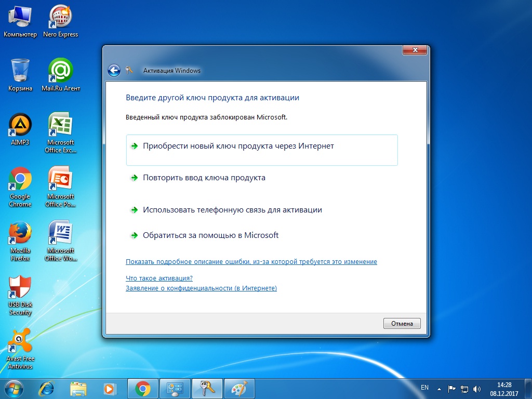The height and width of the screenshot is (399, 532).
Task: Select the Mail.Ru Агент desktop shortcut
Action: [x=61, y=75]
